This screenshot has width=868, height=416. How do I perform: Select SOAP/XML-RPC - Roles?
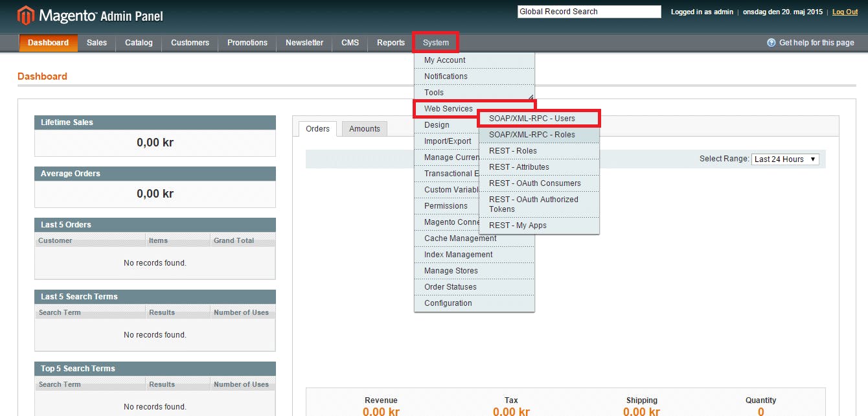[x=540, y=135]
